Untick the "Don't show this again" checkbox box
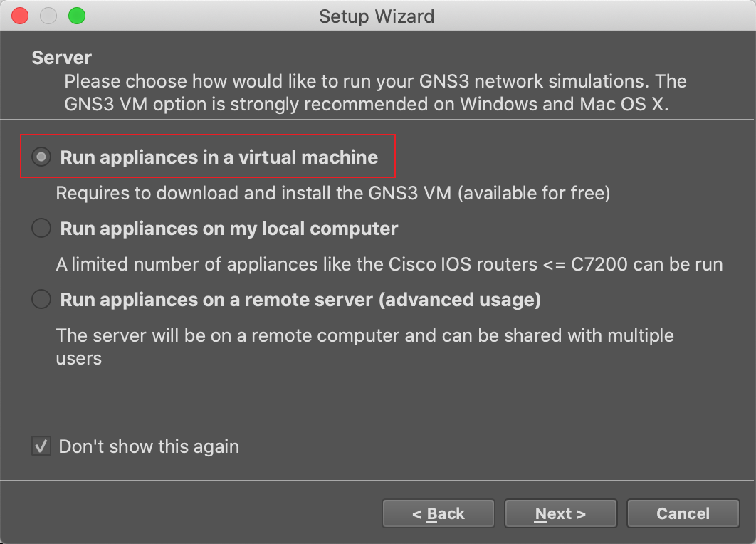Image resolution: width=756 pixels, height=544 pixels. click(41, 446)
